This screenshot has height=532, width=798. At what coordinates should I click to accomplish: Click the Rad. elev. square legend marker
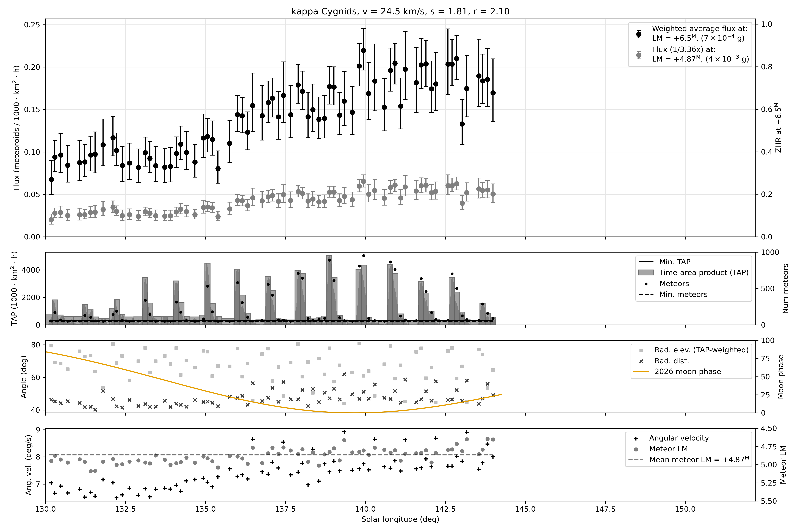pyautogui.click(x=641, y=350)
